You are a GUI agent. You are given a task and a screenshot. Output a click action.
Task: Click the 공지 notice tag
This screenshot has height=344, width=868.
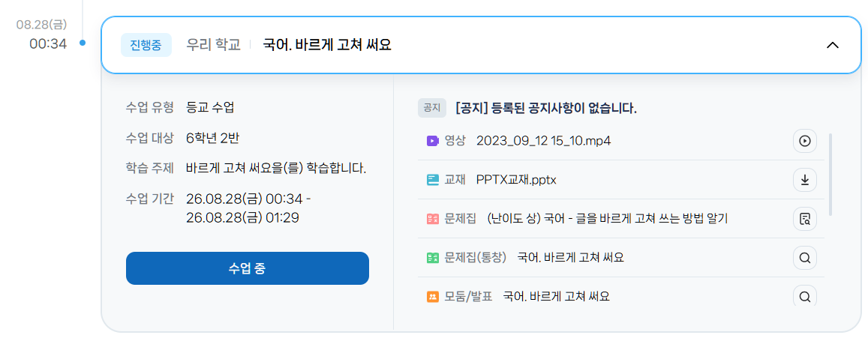tap(432, 108)
